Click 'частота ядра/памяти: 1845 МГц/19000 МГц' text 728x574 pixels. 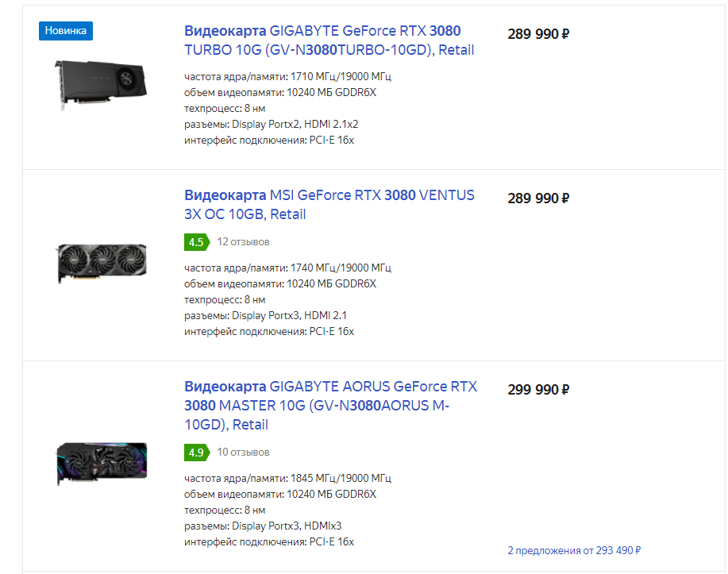287,478
